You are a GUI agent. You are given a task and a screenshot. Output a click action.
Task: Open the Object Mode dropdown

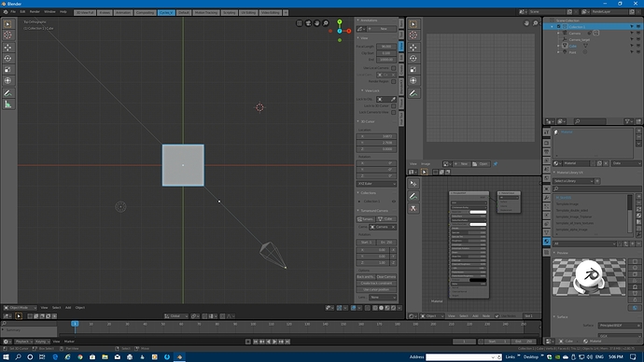tap(20, 308)
